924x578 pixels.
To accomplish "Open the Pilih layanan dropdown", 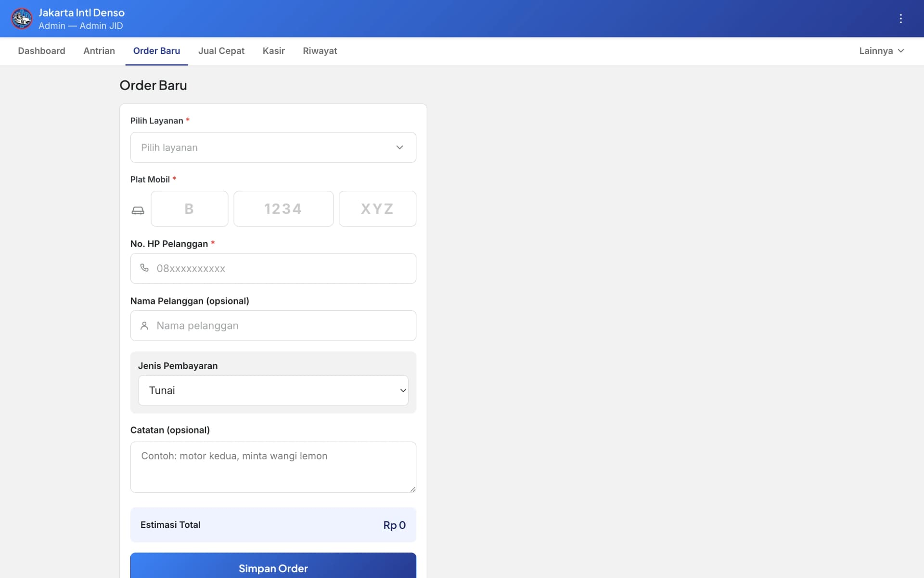I will (273, 147).
